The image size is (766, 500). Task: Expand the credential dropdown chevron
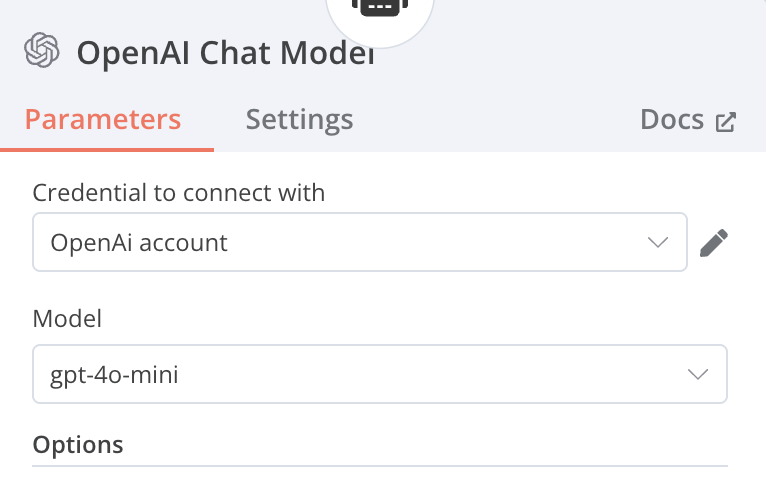[x=657, y=242]
